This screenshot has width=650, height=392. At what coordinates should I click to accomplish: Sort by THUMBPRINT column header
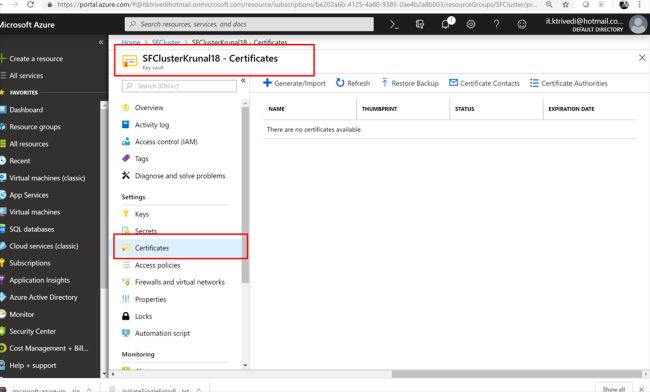(379, 109)
